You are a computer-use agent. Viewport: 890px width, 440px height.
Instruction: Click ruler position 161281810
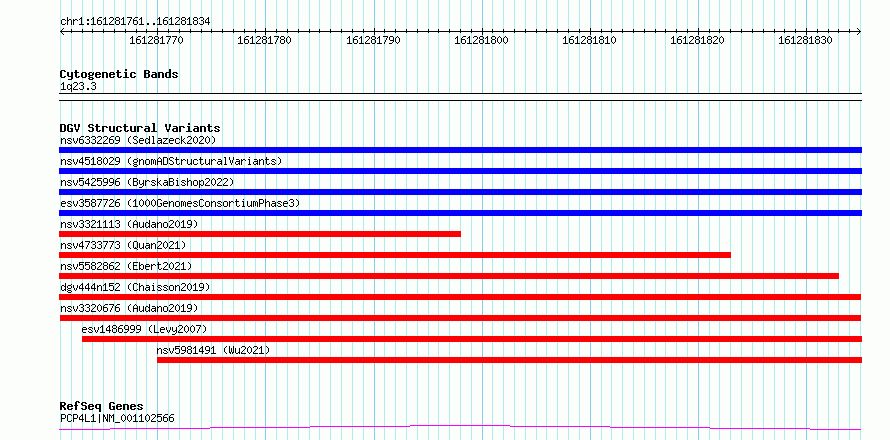(x=590, y=40)
